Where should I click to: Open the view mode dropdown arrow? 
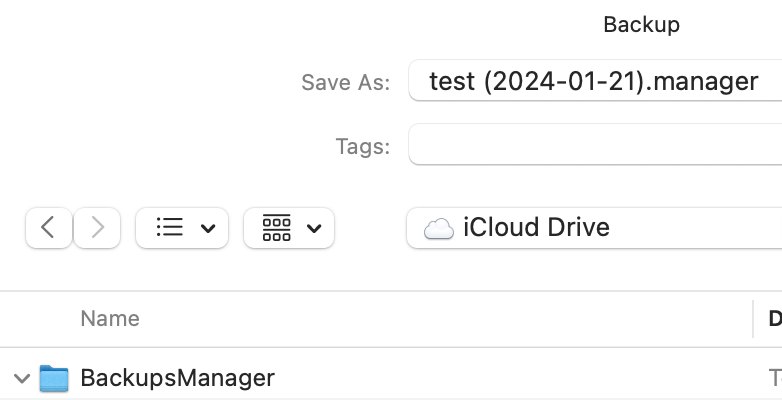[x=208, y=228]
